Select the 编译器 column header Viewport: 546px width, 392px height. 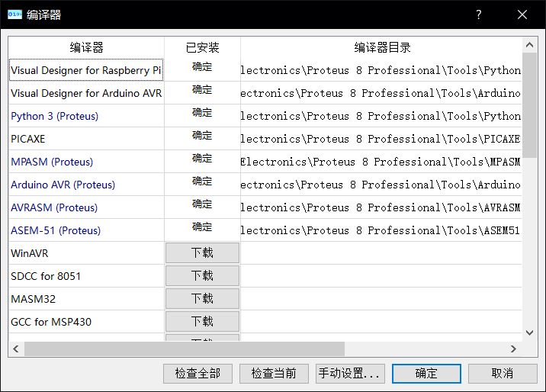tap(86, 47)
